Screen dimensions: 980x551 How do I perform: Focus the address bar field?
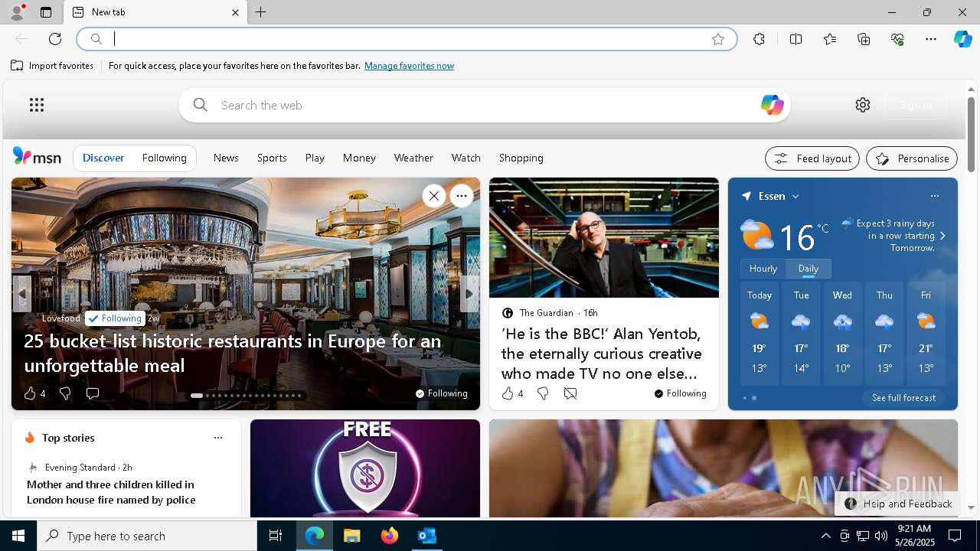click(408, 39)
